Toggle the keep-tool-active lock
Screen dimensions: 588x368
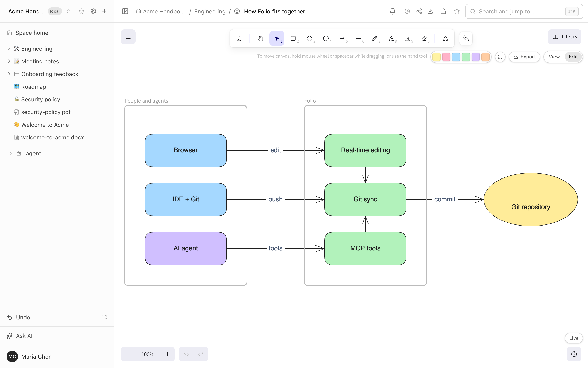click(239, 38)
